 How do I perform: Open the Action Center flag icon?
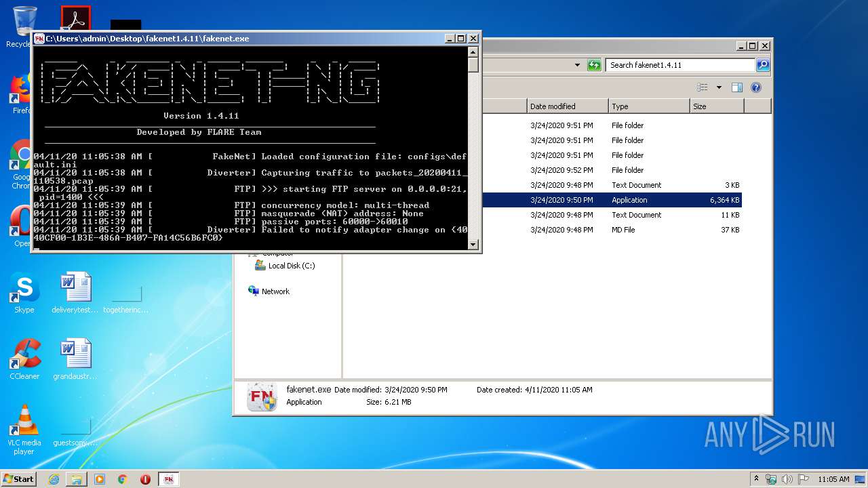point(804,479)
